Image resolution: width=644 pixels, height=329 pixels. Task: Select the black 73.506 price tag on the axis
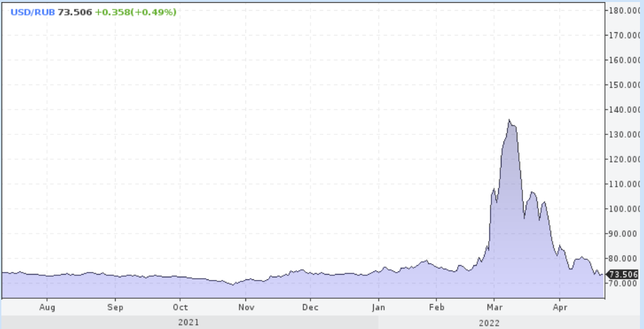pos(622,274)
